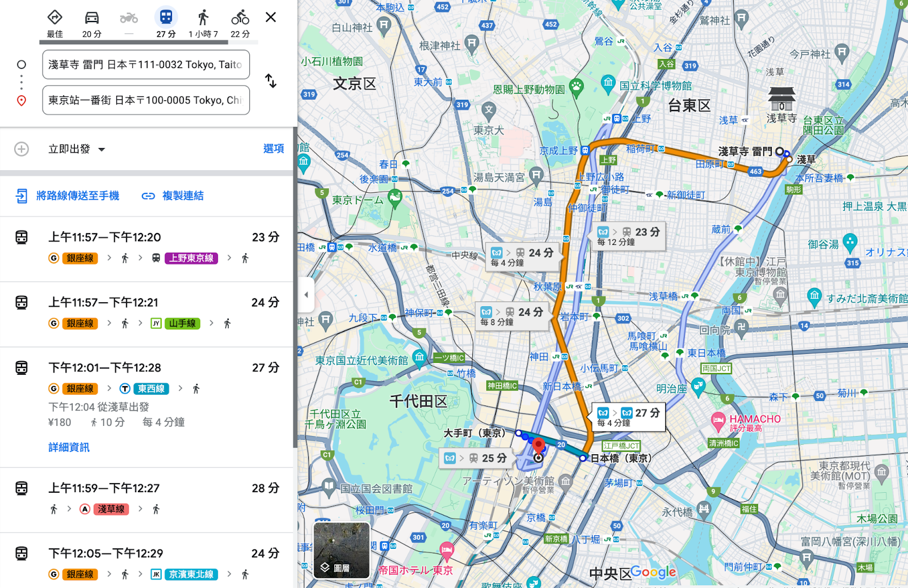Open the 立即出發 departure time dropdown

point(77,149)
